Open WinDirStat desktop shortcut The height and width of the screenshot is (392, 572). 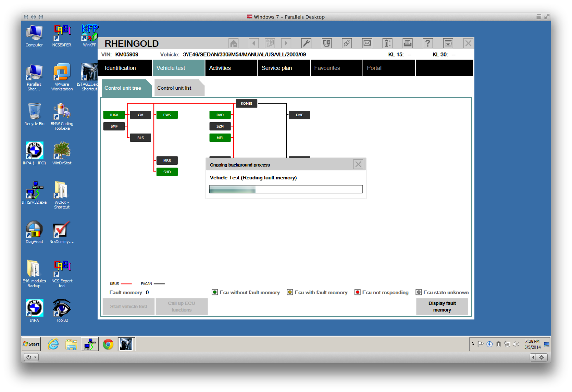[x=62, y=154]
